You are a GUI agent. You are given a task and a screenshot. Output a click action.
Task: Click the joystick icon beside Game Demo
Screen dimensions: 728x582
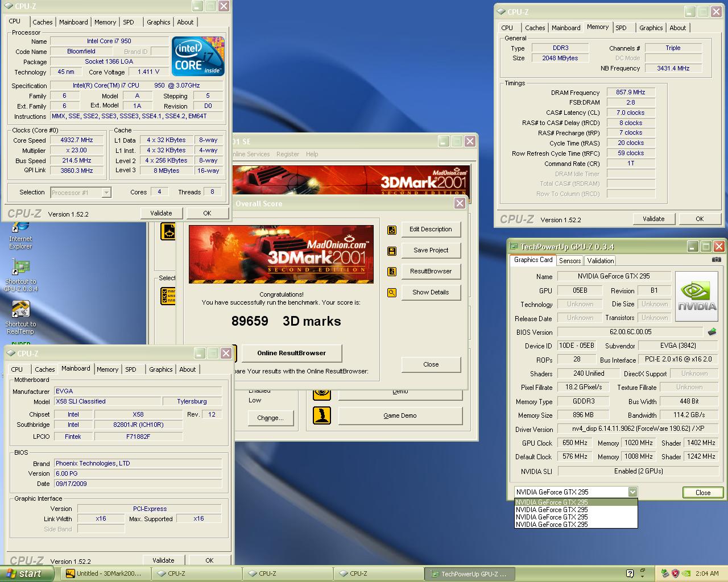[322, 415]
